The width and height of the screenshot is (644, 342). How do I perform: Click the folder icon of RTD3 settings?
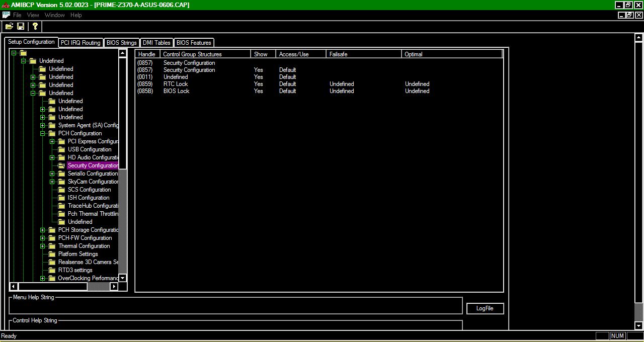[x=52, y=270]
